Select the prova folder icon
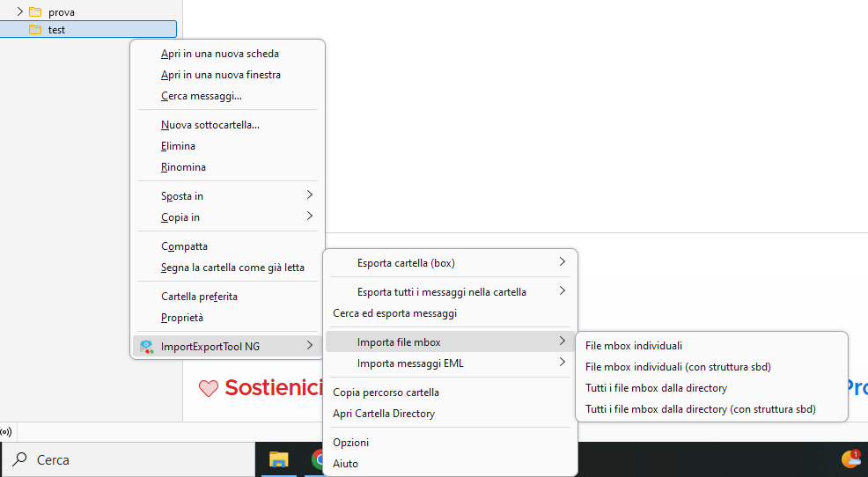The height and width of the screenshot is (477, 868). [x=35, y=11]
